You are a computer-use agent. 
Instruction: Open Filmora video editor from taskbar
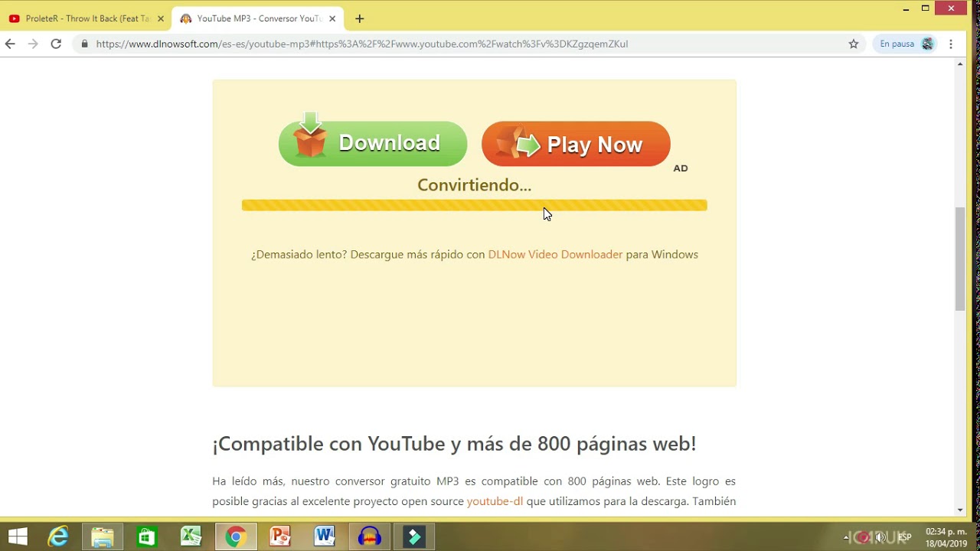pos(413,536)
